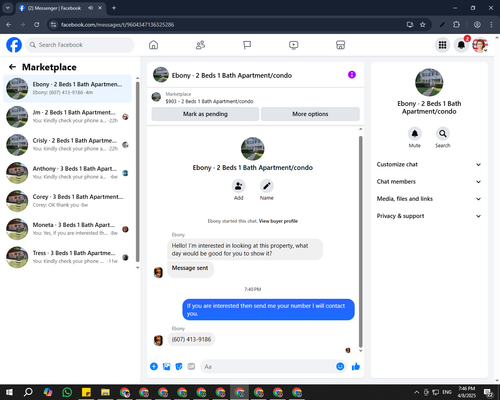Click Mark as pending button
The width and height of the screenshot is (500, 400).
[205, 114]
